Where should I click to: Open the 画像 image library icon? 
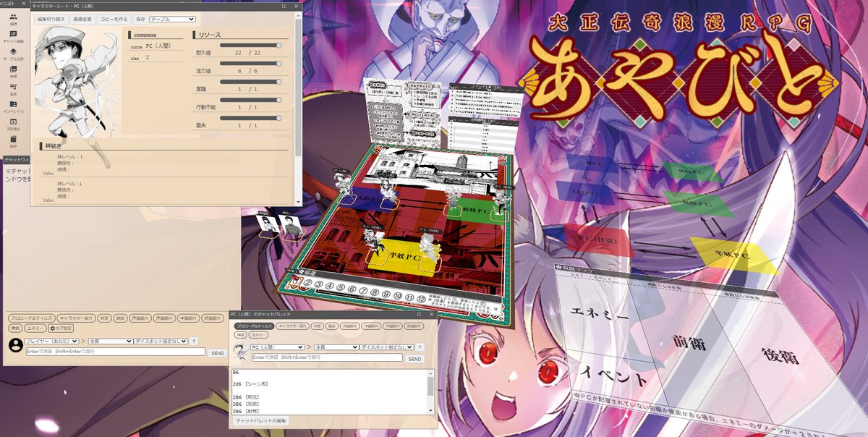pyautogui.click(x=14, y=72)
